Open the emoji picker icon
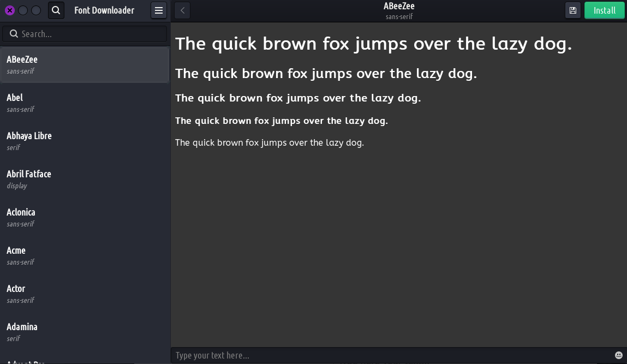The height and width of the screenshot is (364, 627). click(x=618, y=355)
